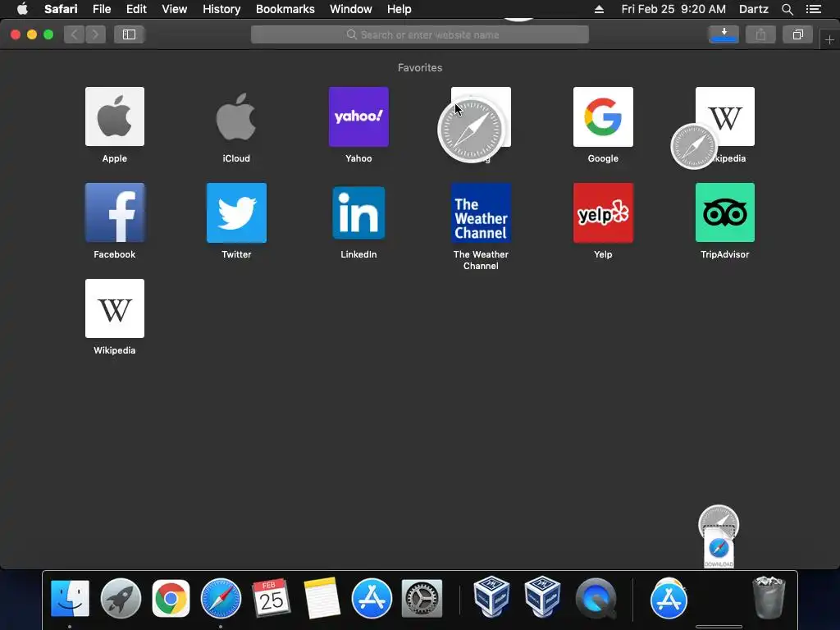The width and height of the screenshot is (840, 630).
Task: Open the Trash in the Dock
Action: 769,597
